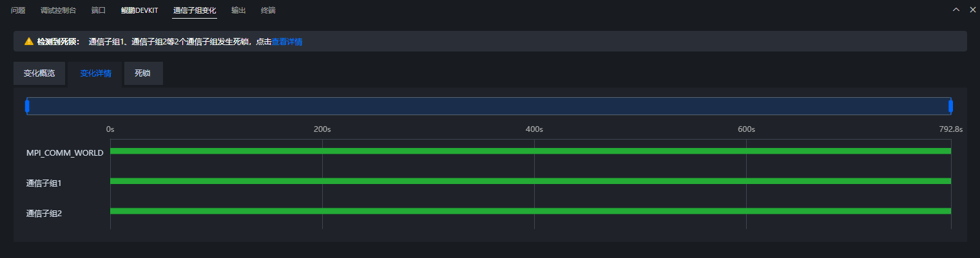
Task: Click the left handle of time range slider
Action: (27, 106)
